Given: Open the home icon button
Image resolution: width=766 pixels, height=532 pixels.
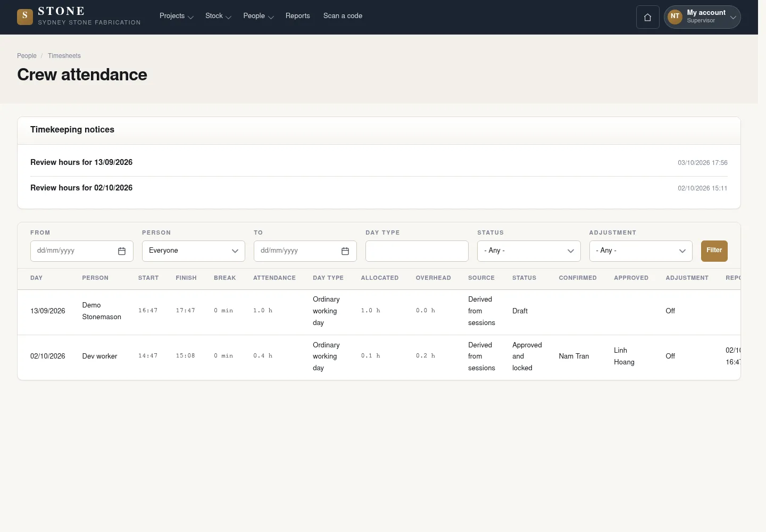Looking at the screenshot, I should pos(647,17).
